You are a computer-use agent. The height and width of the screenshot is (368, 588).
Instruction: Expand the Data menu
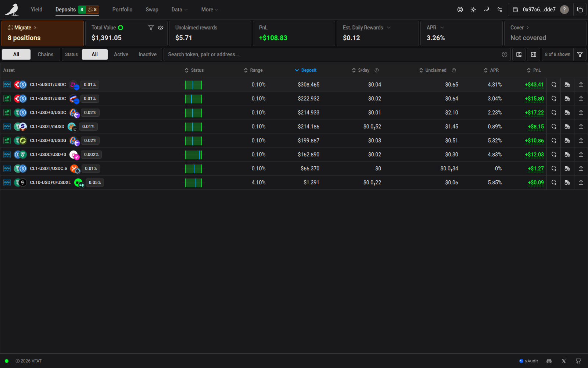tap(179, 10)
